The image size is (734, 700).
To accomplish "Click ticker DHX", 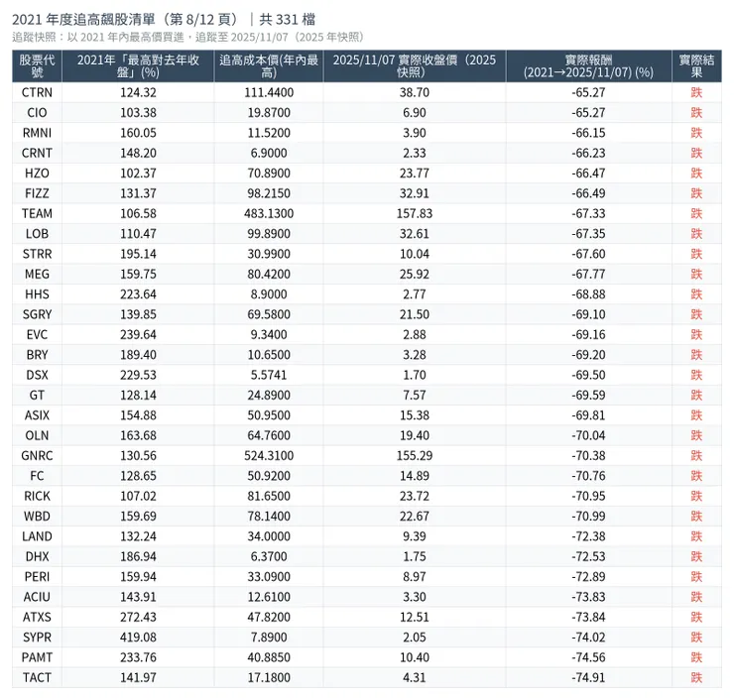I will coord(37,556).
